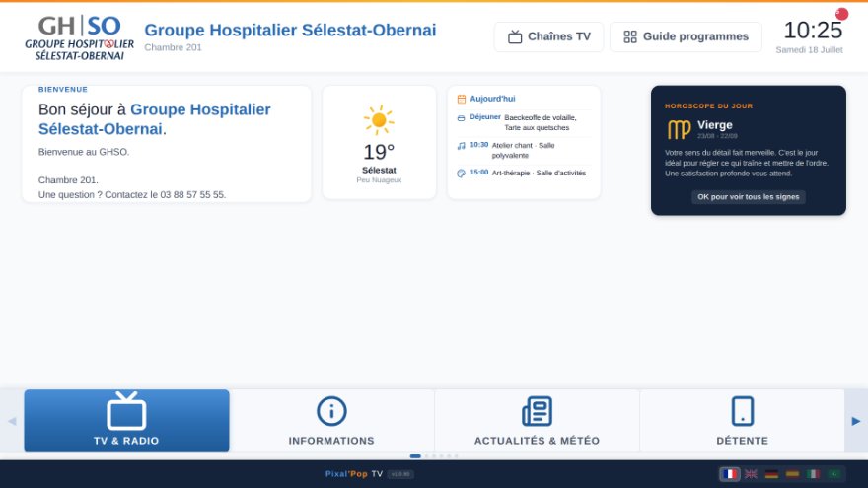
Task: Open the Sélestat weather card
Action: (x=379, y=142)
